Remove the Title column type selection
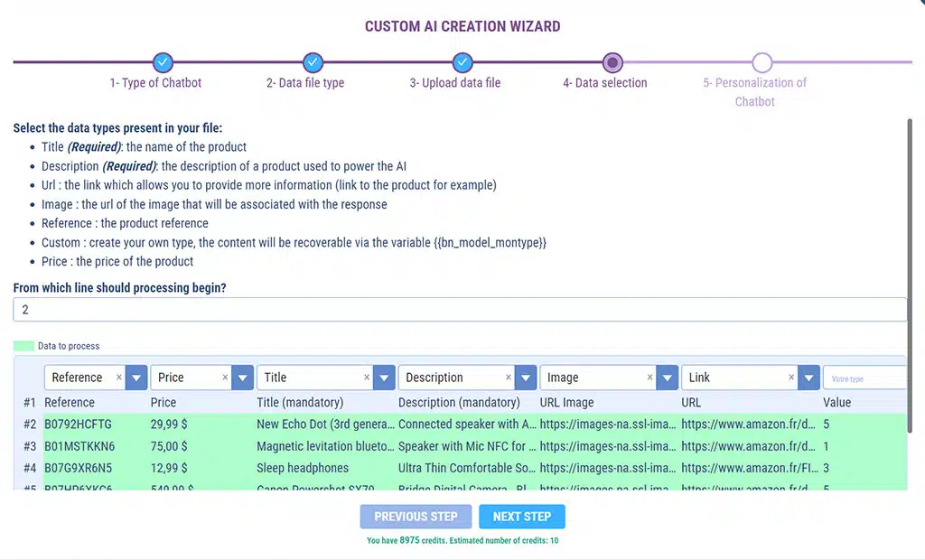The width and height of the screenshot is (925, 560). tap(367, 378)
